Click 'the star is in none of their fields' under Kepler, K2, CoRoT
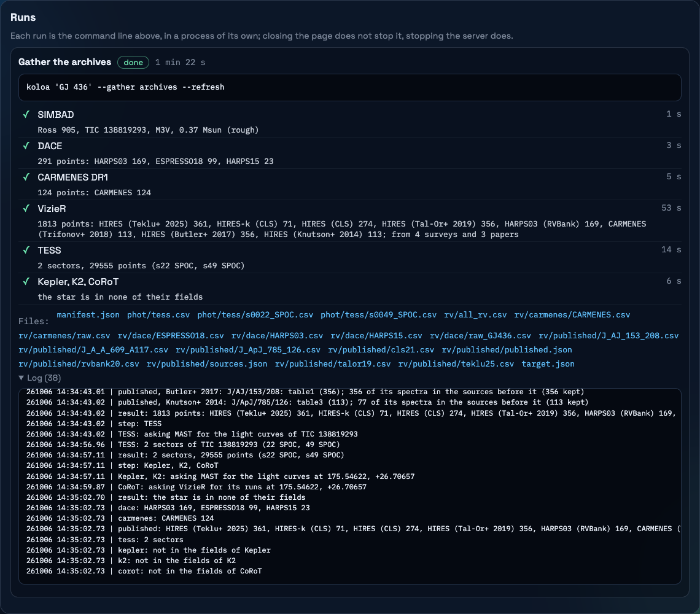The width and height of the screenshot is (700, 614). pyautogui.click(x=120, y=297)
